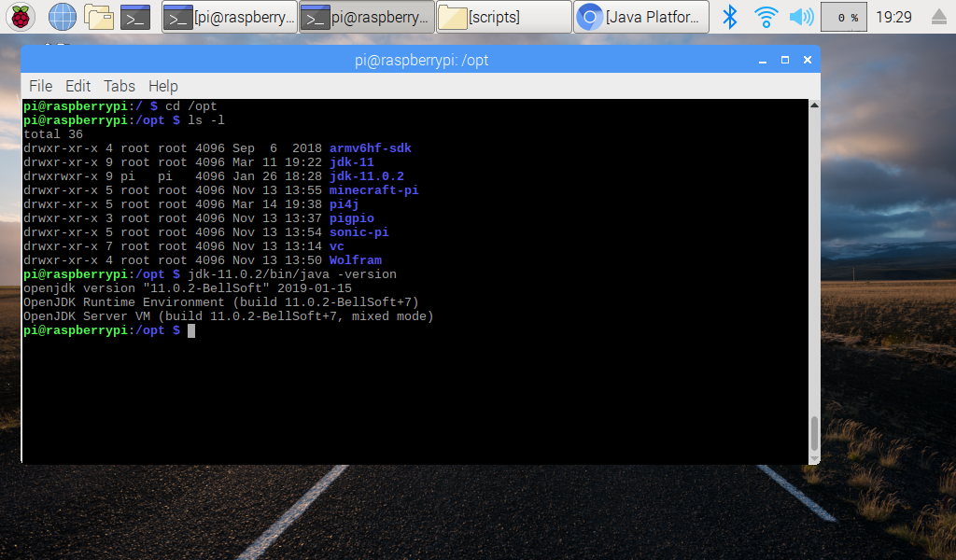The width and height of the screenshot is (956, 560).
Task: Open the Raspberry Pi main menu
Action: 21,17
